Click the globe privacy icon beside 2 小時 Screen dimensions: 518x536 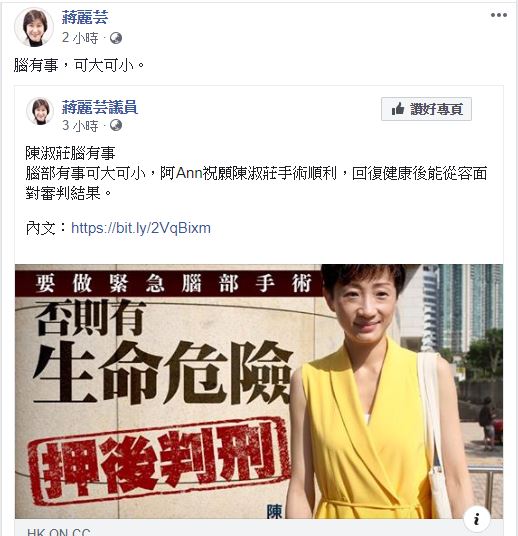(116, 38)
